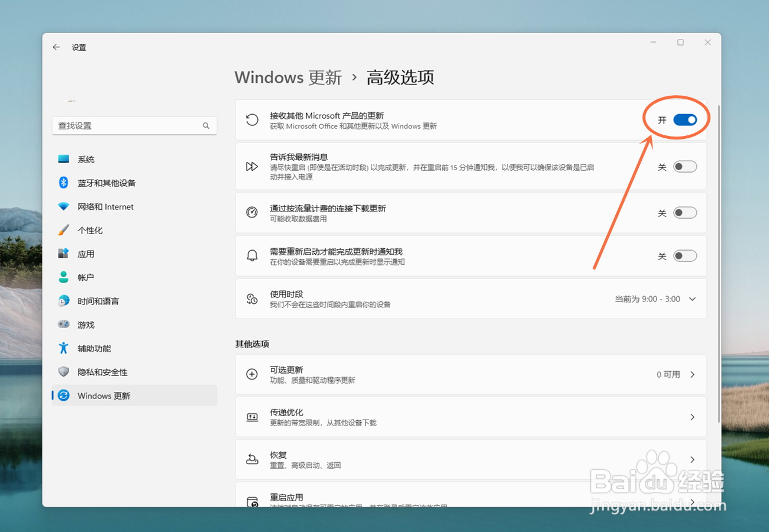This screenshot has width=769, height=532.
Task: Click the 重启应用 row title
Action: click(x=286, y=497)
